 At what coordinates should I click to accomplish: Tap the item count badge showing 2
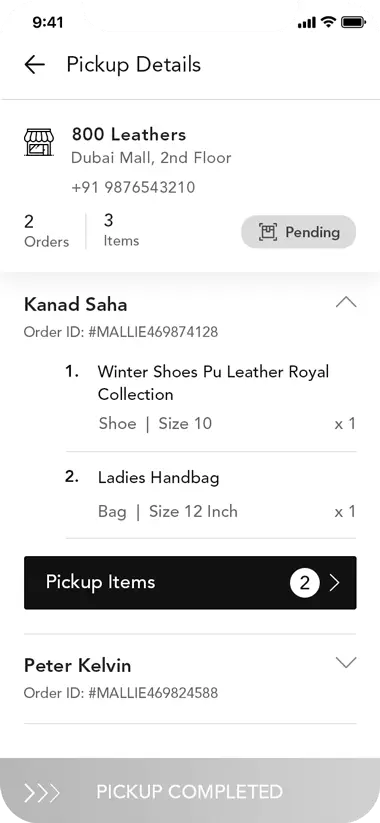(304, 583)
